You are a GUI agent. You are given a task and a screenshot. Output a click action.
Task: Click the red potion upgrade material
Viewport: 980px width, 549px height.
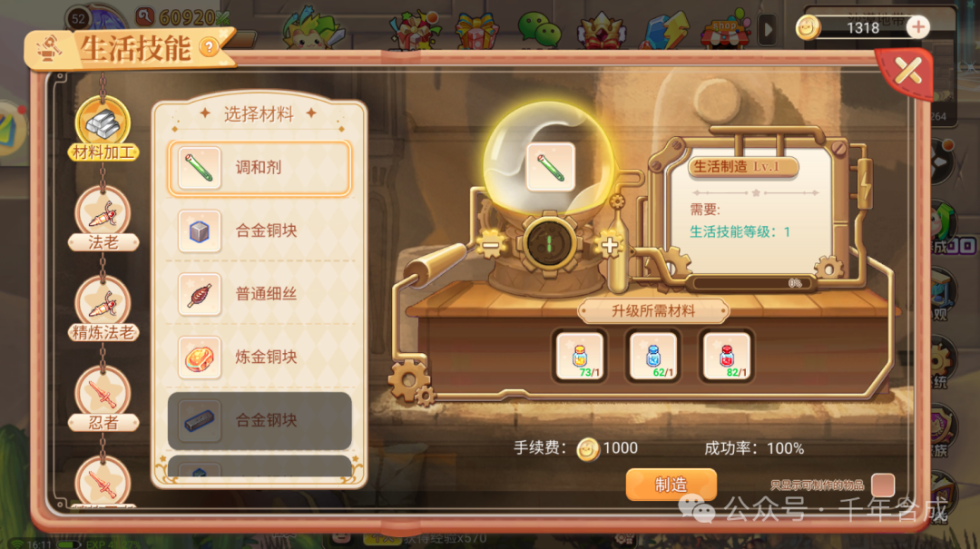[726, 356]
